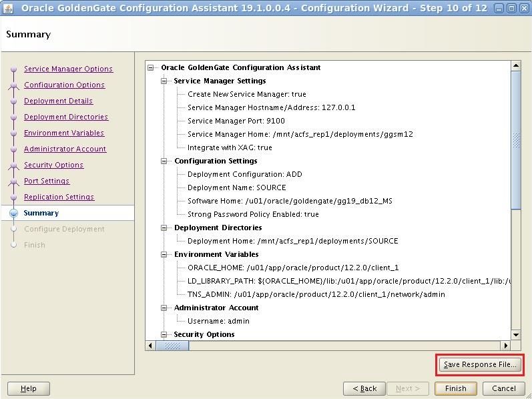Select the Deployment Home path row
Screen dimensions: 532x399
(293, 242)
